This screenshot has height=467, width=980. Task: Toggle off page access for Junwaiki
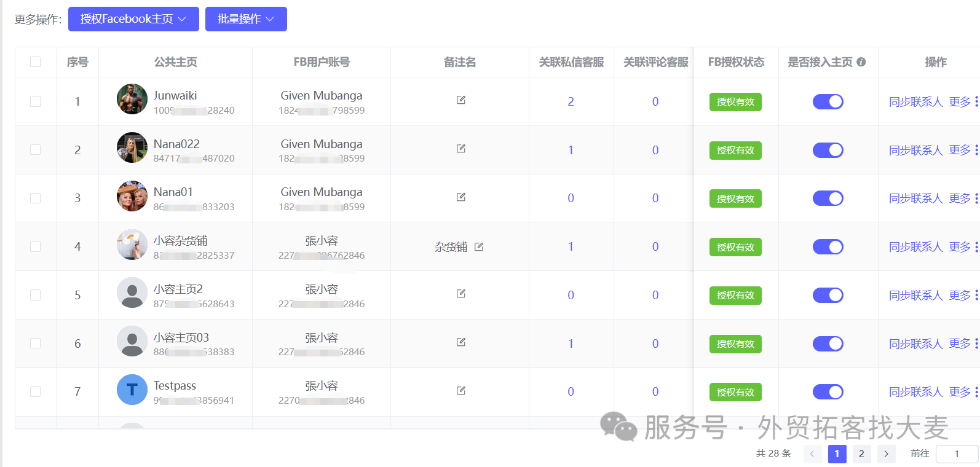click(828, 101)
